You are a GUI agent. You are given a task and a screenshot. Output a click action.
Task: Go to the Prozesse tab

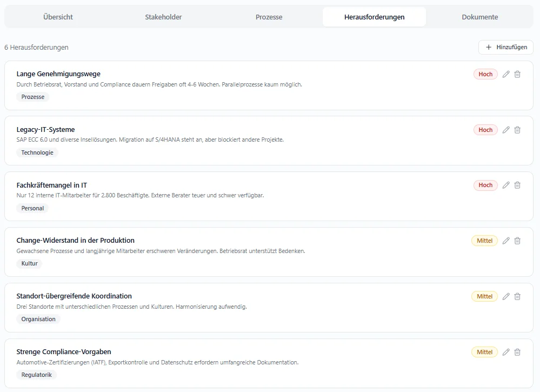[269, 17]
